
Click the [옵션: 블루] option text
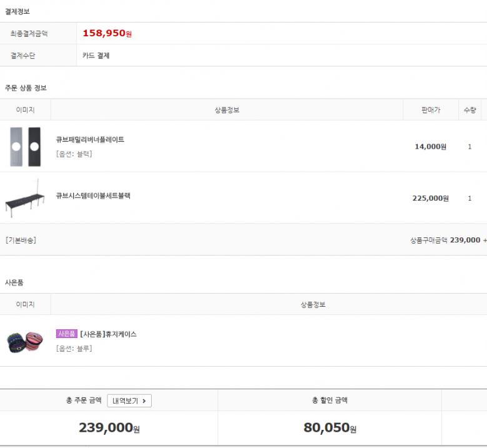pyautogui.click(x=74, y=349)
